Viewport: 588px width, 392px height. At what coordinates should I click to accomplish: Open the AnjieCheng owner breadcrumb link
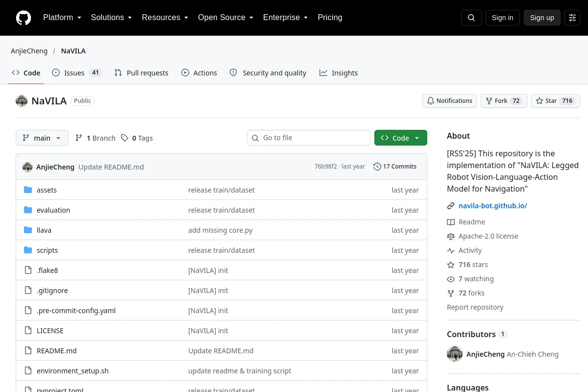29,51
